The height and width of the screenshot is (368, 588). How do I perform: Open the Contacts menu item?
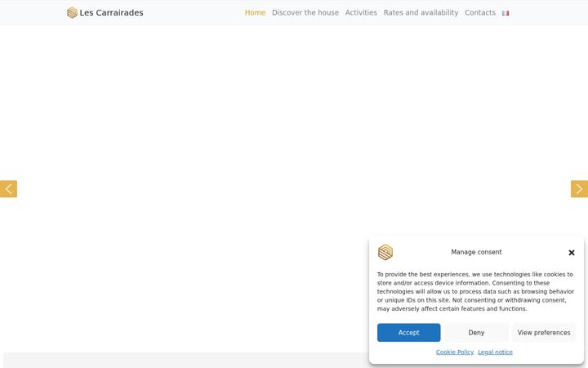click(480, 13)
